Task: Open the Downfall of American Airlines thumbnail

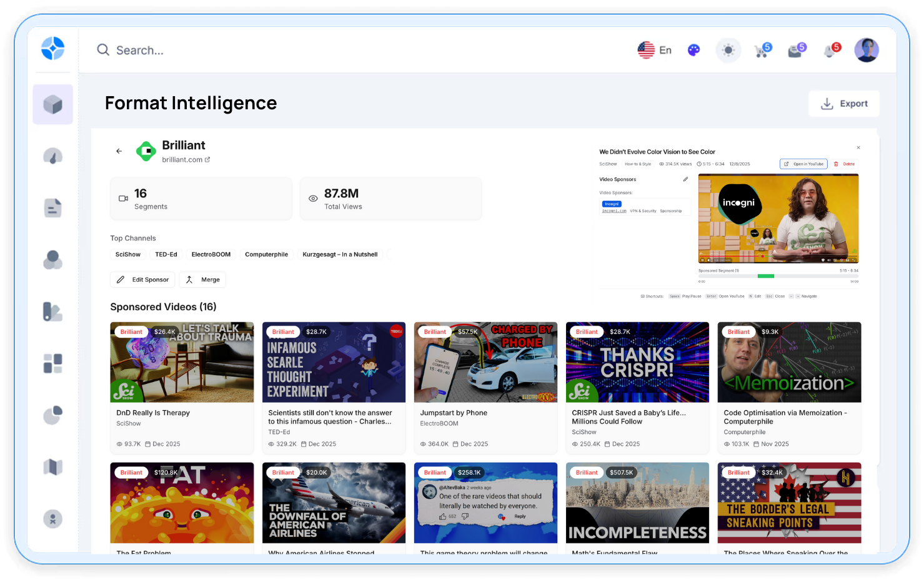Action: [334, 503]
